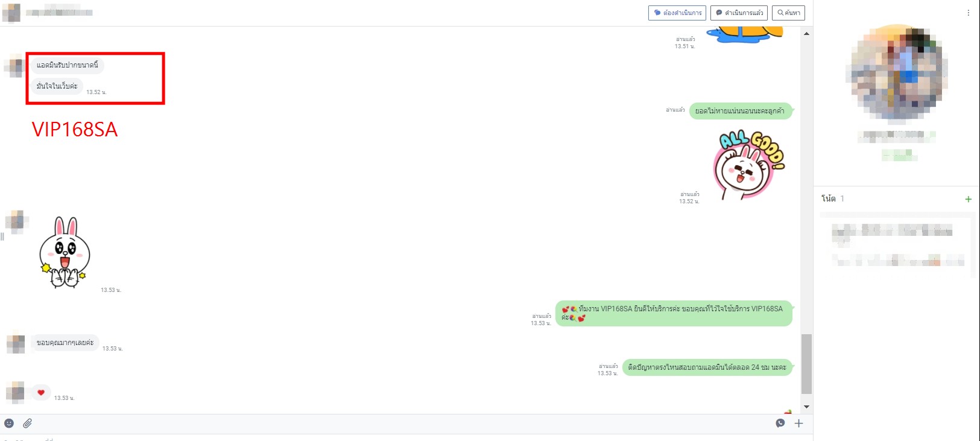Select the ขอบคุณมากๆเลยค่ะ message bubble
The width and height of the screenshot is (980, 441).
coord(65,343)
